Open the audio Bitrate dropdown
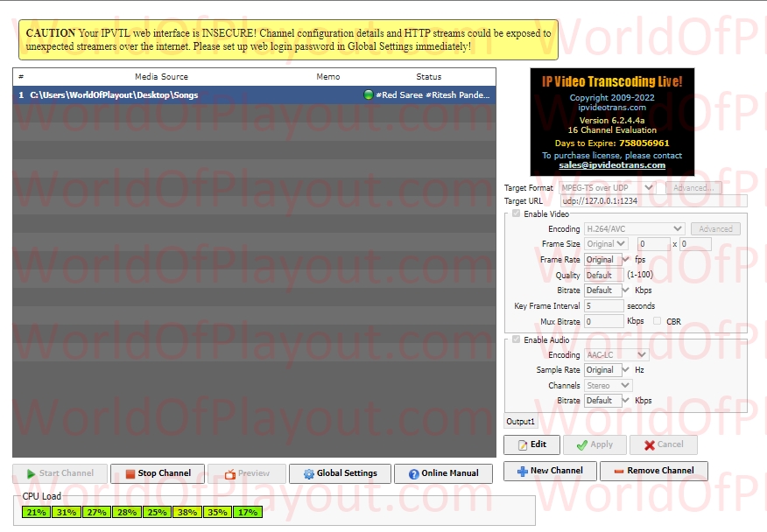 pos(626,401)
